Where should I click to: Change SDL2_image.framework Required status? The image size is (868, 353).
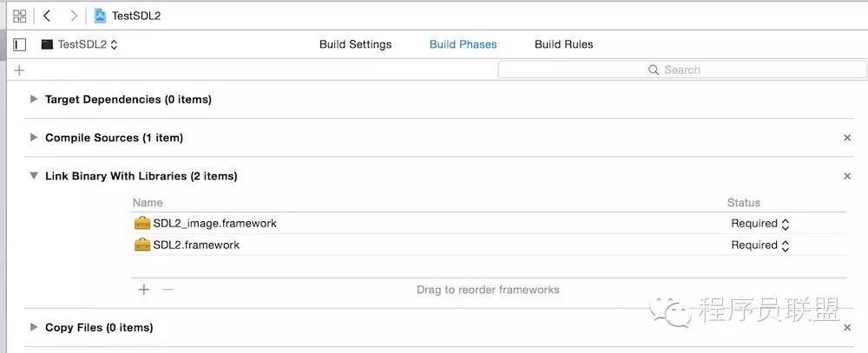click(x=760, y=224)
